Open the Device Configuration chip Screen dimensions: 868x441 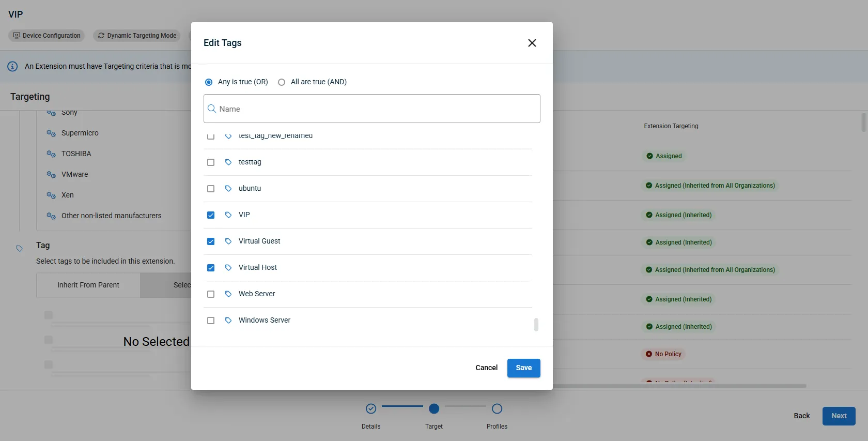pyautogui.click(x=47, y=36)
